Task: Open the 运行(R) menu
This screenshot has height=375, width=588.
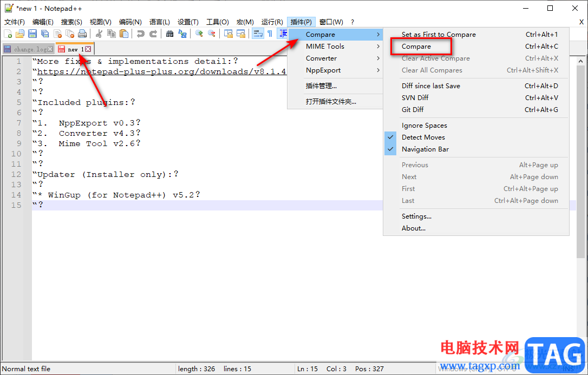Action: pos(272,22)
